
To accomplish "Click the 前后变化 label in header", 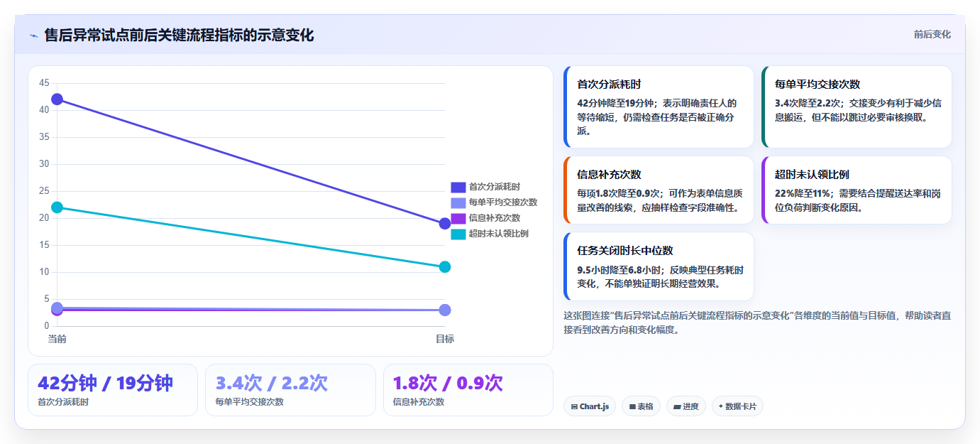I will 932,35.
